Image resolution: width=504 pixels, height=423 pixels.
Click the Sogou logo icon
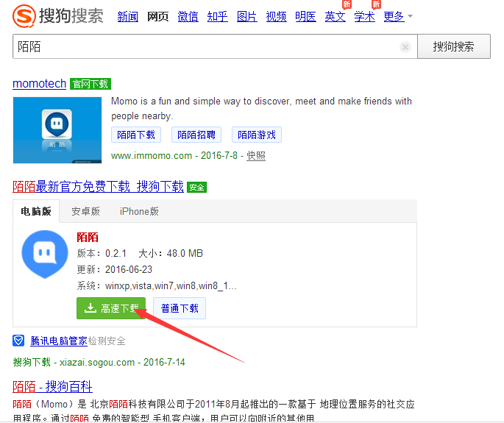click(x=24, y=16)
